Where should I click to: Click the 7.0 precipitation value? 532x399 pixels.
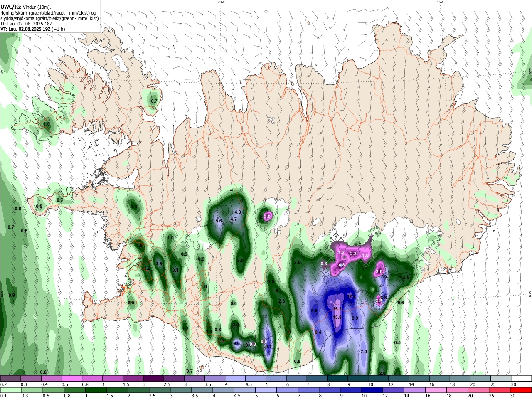click(x=364, y=352)
